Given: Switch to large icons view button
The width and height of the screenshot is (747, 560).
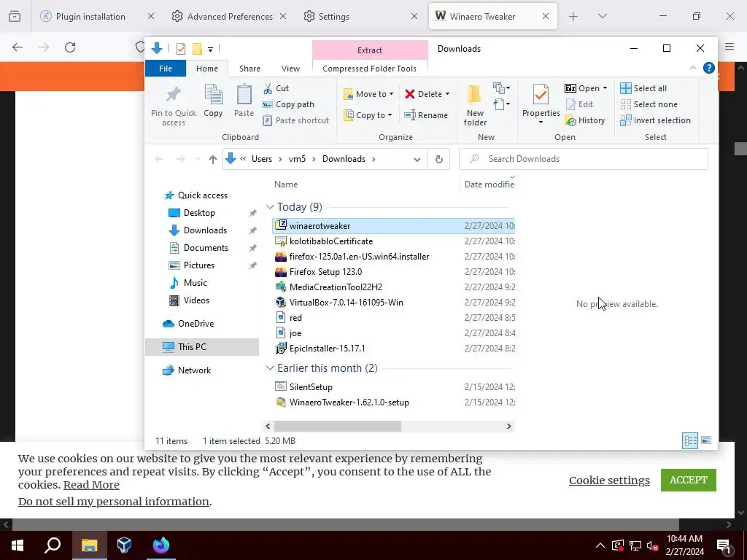Looking at the screenshot, I should 706,440.
